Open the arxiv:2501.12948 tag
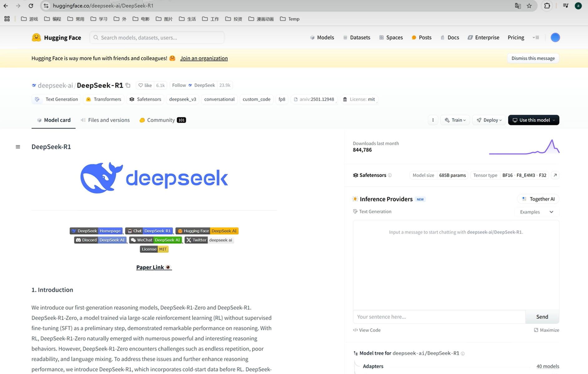The height and width of the screenshot is (374, 588). tap(314, 99)
